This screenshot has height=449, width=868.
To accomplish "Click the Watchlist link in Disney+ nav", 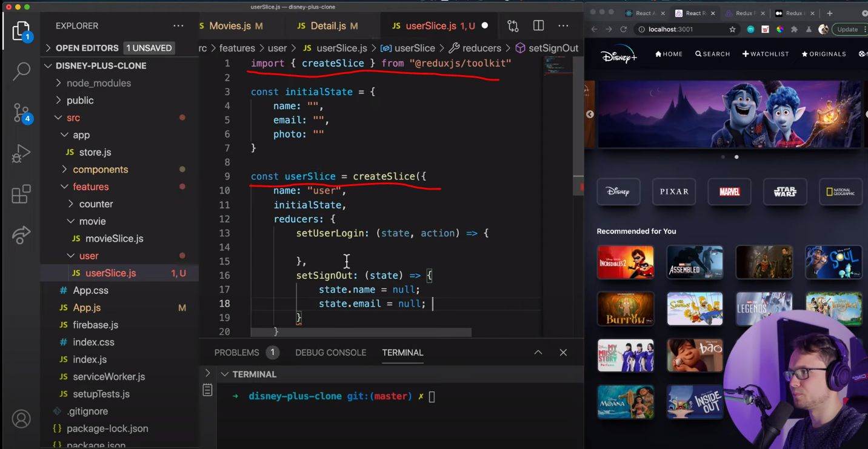I will click(766, 54).
